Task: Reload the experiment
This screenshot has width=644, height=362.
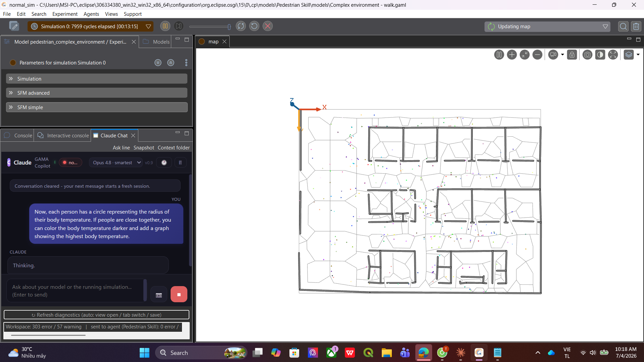Action: click(254, 26)
